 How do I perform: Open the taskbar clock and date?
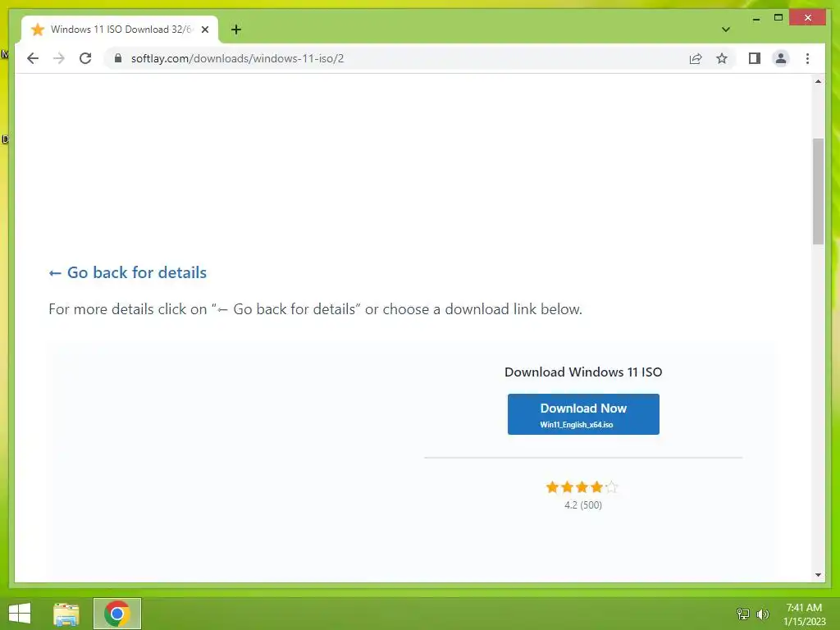click(x=804, y=614)
